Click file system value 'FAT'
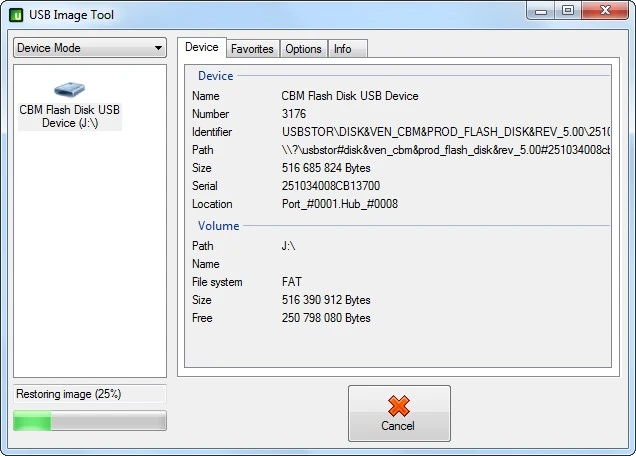The height and width of the screenshot is (456, 636). point(292,282)
